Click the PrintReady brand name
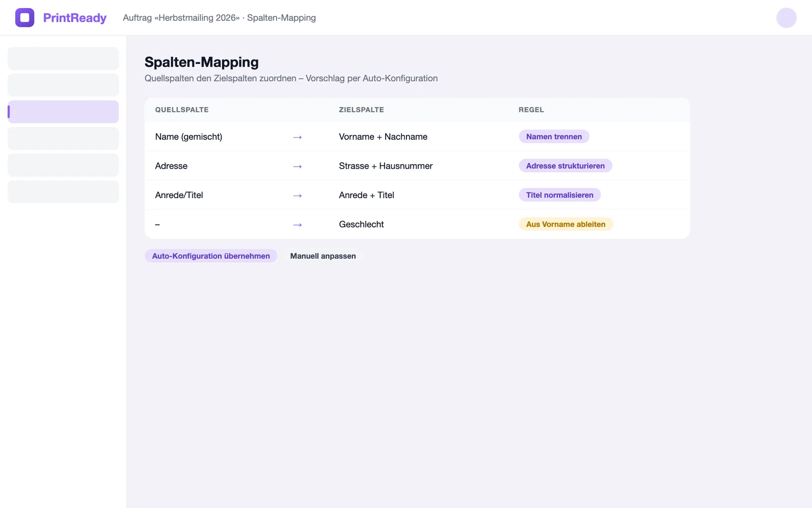The height and width of the screenshot is (508, 812). (75, 18)
